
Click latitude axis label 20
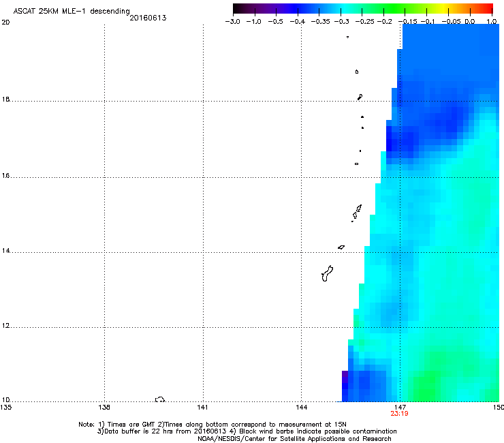[x=5, y=22]
